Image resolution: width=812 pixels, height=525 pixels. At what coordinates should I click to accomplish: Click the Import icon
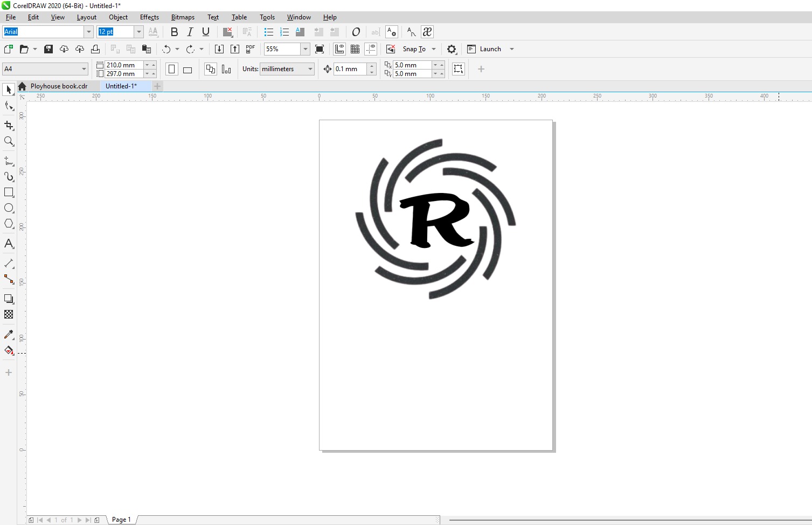coord(219,49)
